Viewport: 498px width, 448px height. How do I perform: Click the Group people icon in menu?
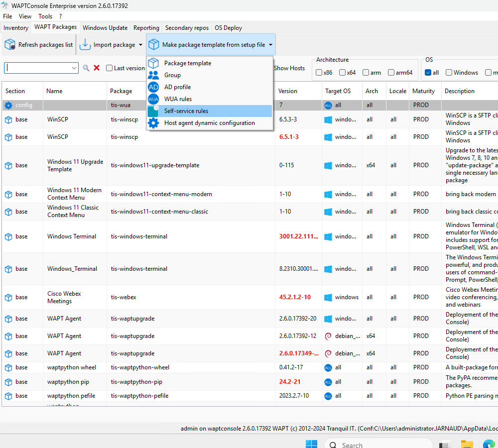[153, 75]
